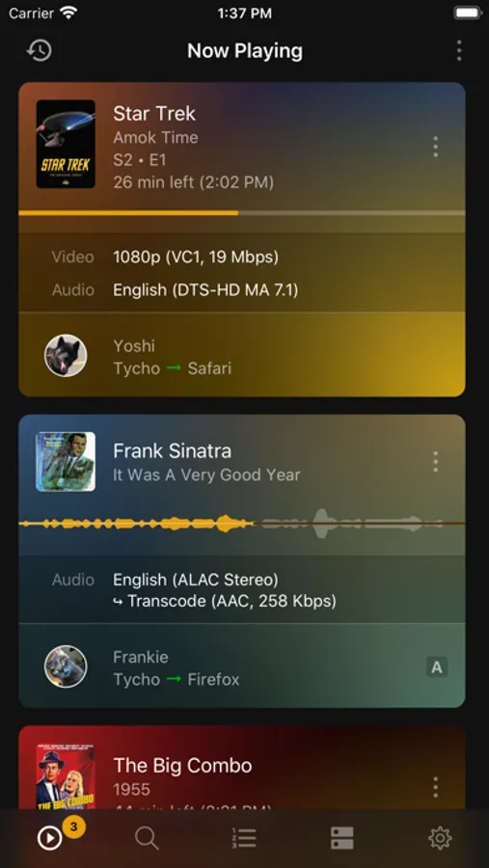
Task: Open the Settings gear tab
Action: (x=440, y=839)
